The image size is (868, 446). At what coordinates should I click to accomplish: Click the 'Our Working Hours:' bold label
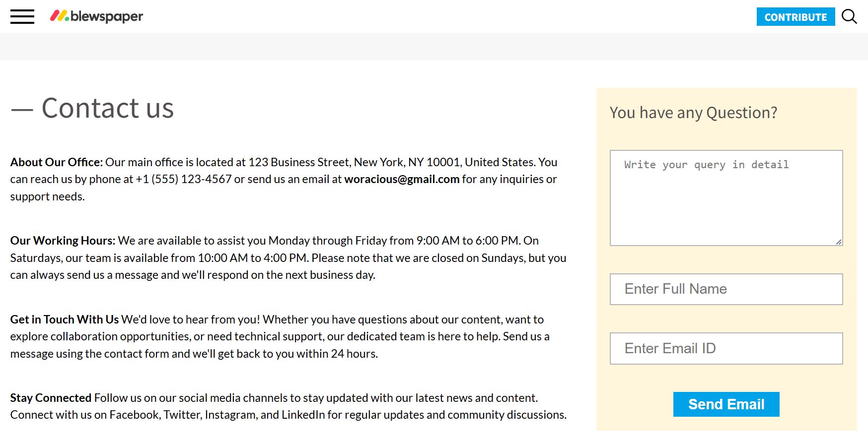pos(63,241)
